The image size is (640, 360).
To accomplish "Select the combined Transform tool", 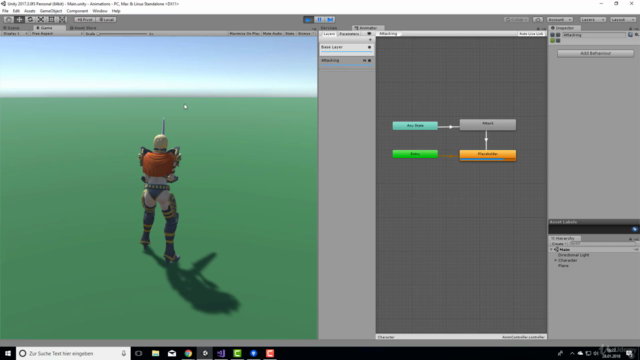I will (62, 20).
